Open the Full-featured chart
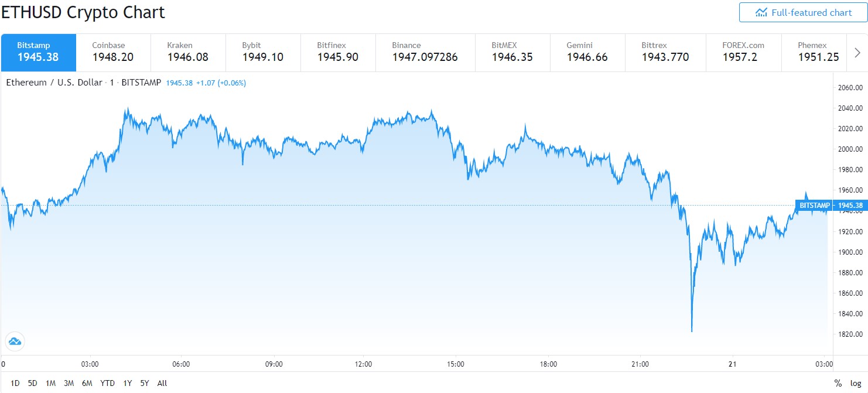This screenshot has width=868, height=393. (x=803, y=12)
